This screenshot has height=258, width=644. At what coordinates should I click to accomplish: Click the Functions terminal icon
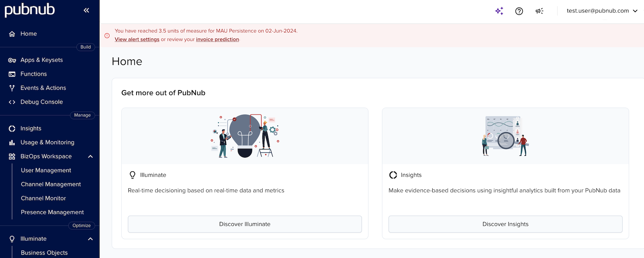pos(12,74)
